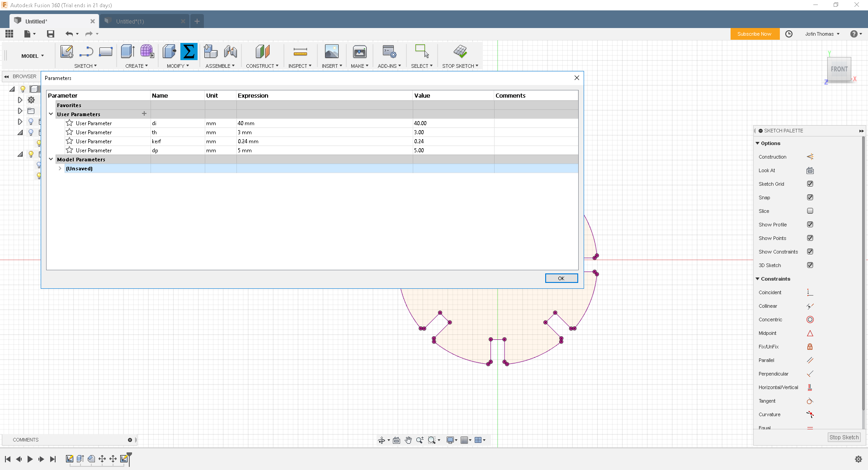Toggle the Sketch Grid checkbox
The width and height of the screenshot is (868, 470).
tap(810, 184)
